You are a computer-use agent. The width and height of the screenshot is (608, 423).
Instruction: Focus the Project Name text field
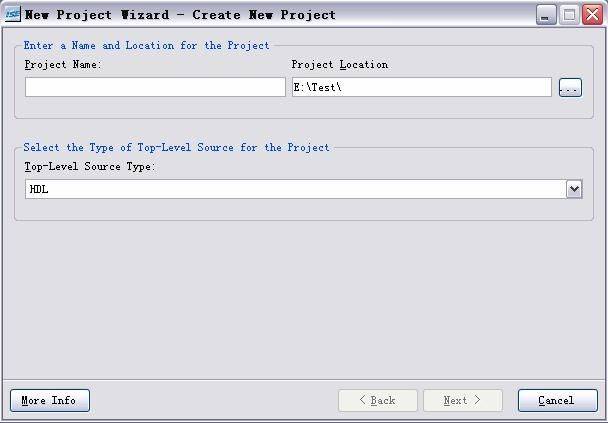(155, 87)
